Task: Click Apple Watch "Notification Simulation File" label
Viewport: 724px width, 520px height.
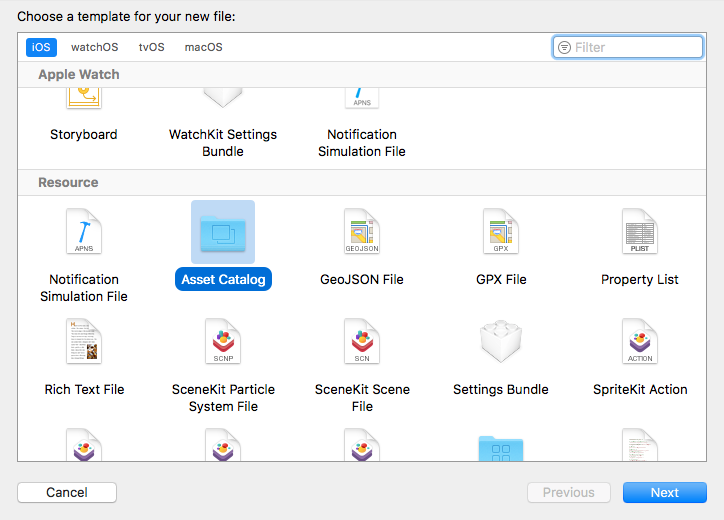Action: [362, 143]
